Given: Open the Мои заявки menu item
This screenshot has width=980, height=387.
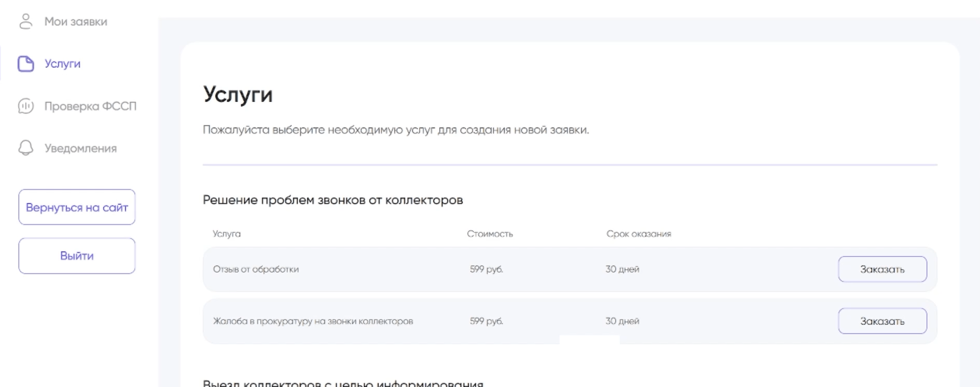Looking at the screenshot, I should 76,22.
